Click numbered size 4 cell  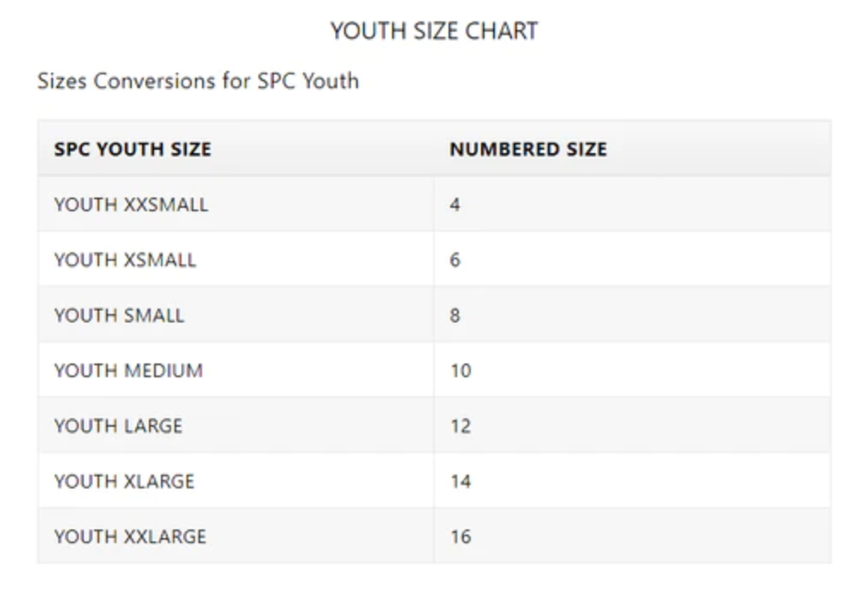tap(455, 205)
